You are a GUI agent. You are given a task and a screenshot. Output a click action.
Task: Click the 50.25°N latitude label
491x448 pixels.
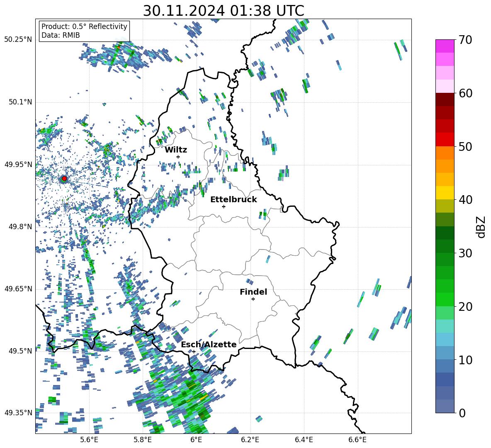click(18, 40)
